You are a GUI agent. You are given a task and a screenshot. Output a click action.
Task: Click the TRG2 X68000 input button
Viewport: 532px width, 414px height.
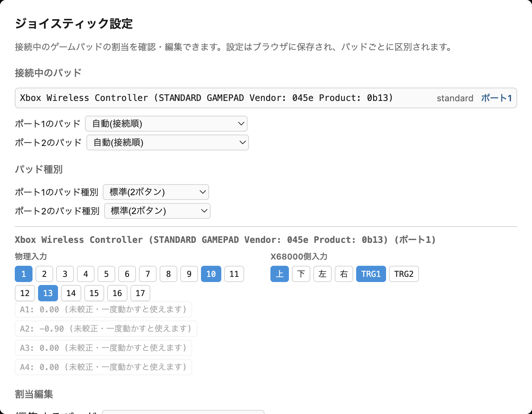(x=404, y=274)
